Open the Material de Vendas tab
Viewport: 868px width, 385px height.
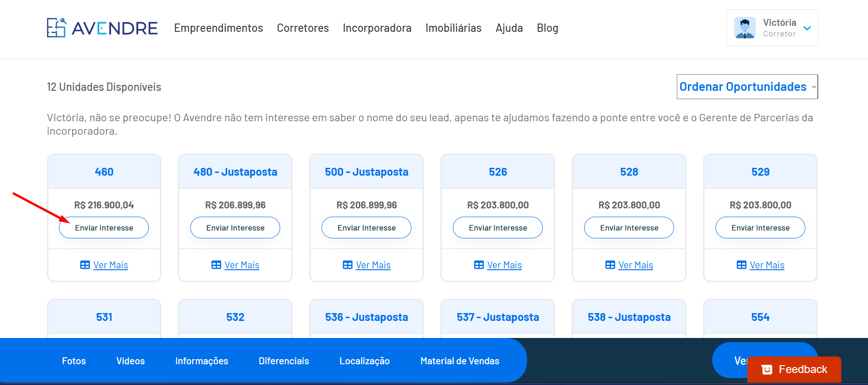(x=460, y=361)
